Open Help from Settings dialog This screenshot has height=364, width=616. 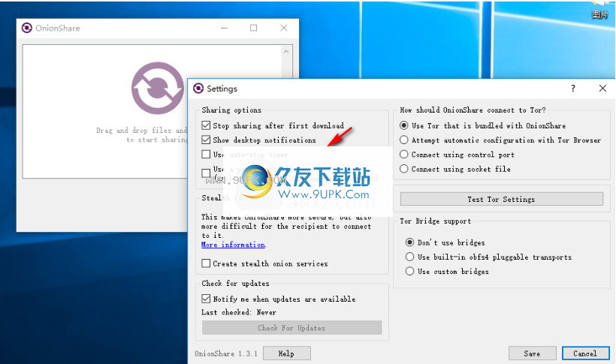point(287,353)
